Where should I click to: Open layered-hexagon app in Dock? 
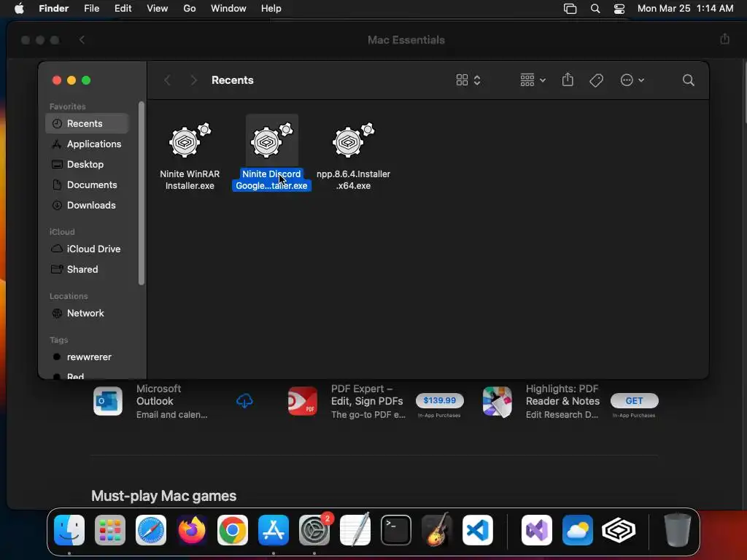click(x=619, y=530)
